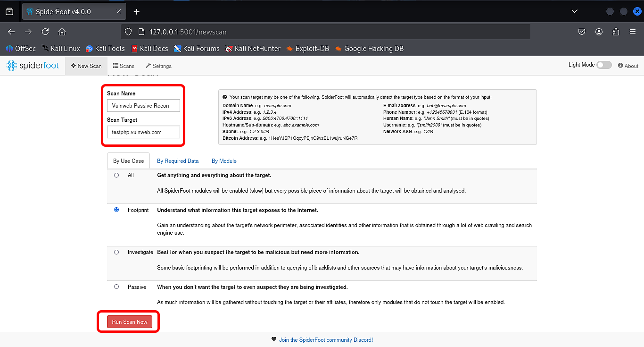Open the SpiderFoot community Discord link
The width and height of the screenshot is (644, 347).
coord(326,340)
